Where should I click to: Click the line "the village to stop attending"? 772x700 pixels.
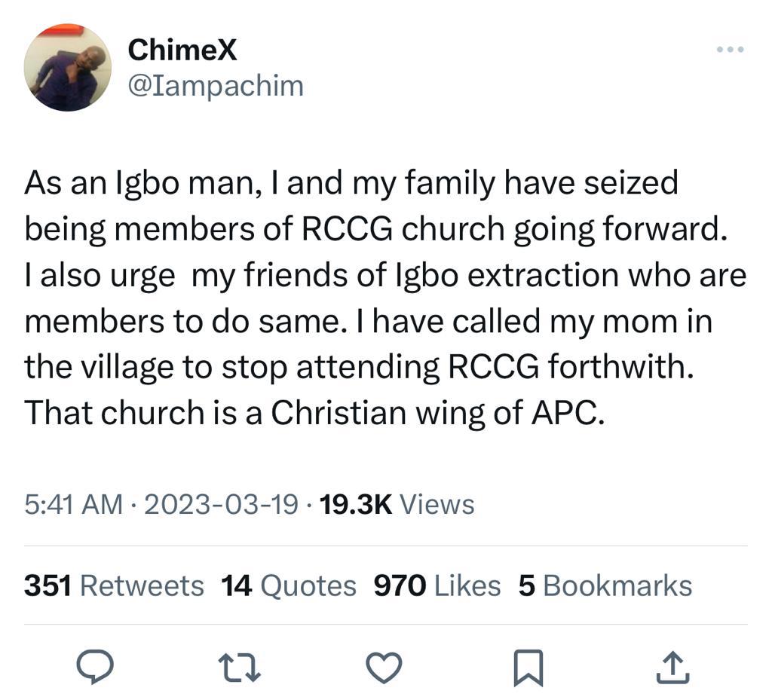pos(357,367)
